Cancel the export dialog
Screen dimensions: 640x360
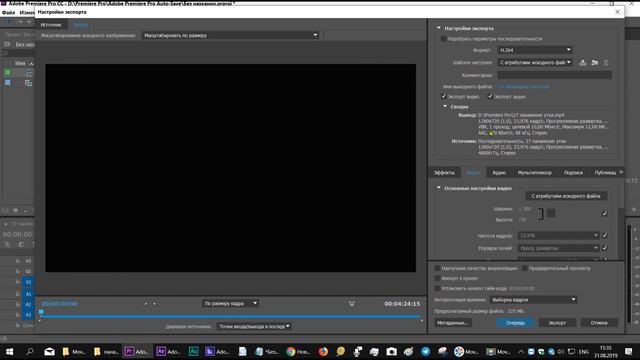pos(599,323)
